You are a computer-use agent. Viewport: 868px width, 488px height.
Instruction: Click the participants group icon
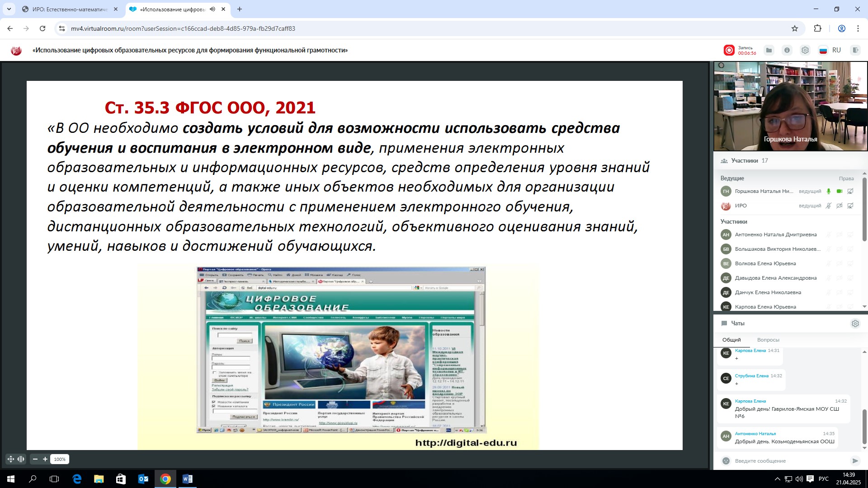[x=724, y=161]
